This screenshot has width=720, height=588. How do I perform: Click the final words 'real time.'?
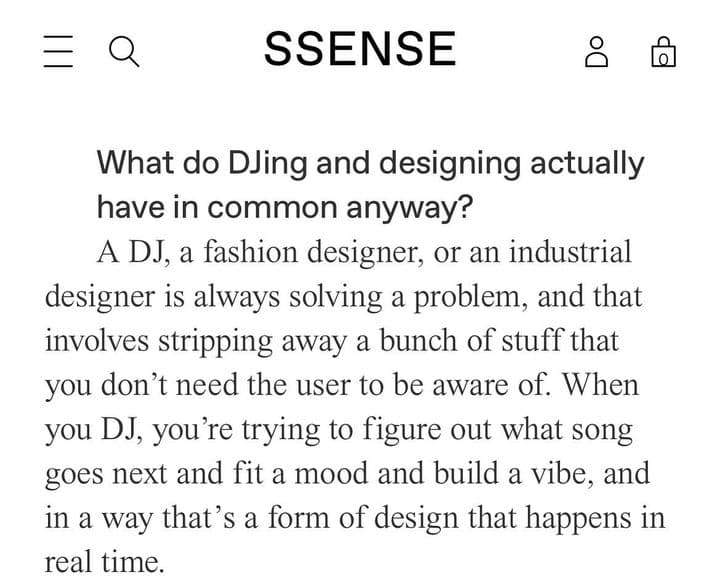click(103, 561)
